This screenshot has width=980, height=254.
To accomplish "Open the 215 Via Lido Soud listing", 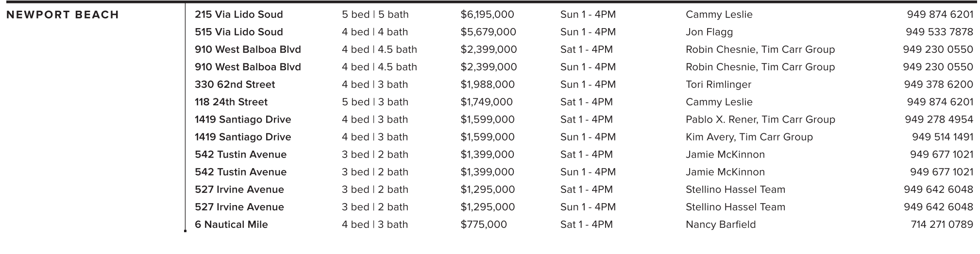I will click(x=238, y=15).
